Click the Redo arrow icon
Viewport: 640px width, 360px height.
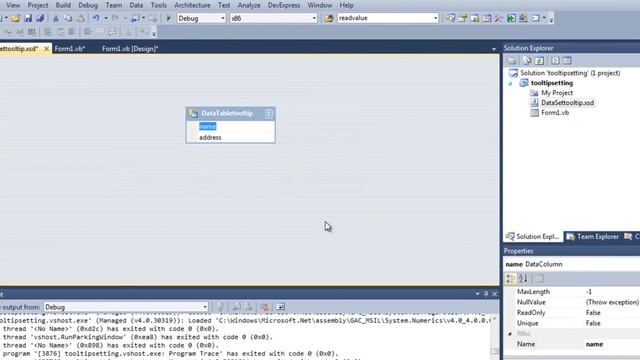click(x=116, y=18)
